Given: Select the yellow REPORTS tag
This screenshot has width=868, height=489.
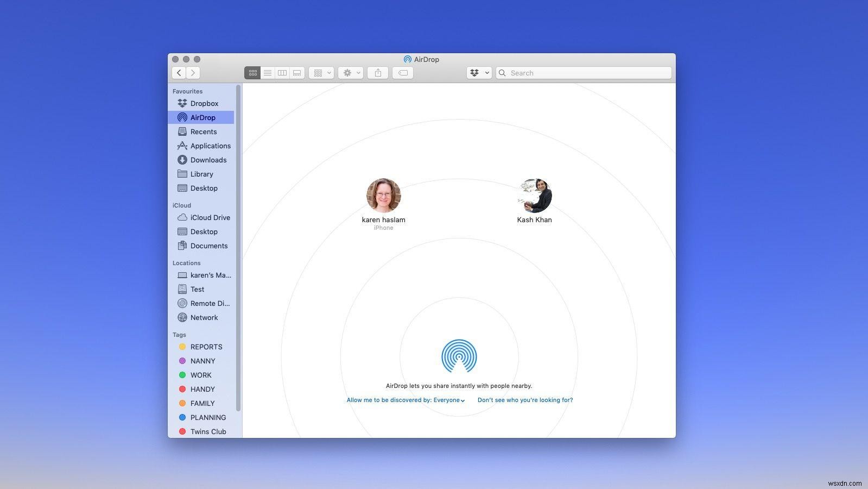Looking at the screenshot, I should pyautogui.click(x=206, y=347).
